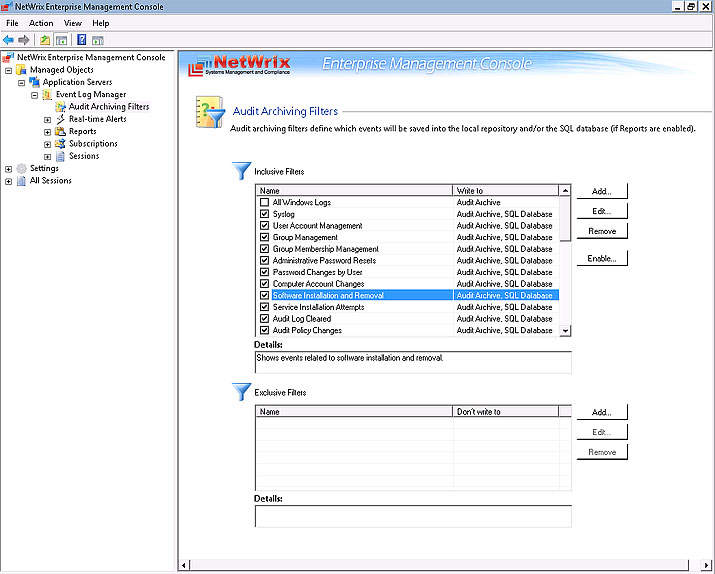The width and height of the screenshot is (715, 574).
Task: Expand the Sessions tree node
Action: coord(47,157)
